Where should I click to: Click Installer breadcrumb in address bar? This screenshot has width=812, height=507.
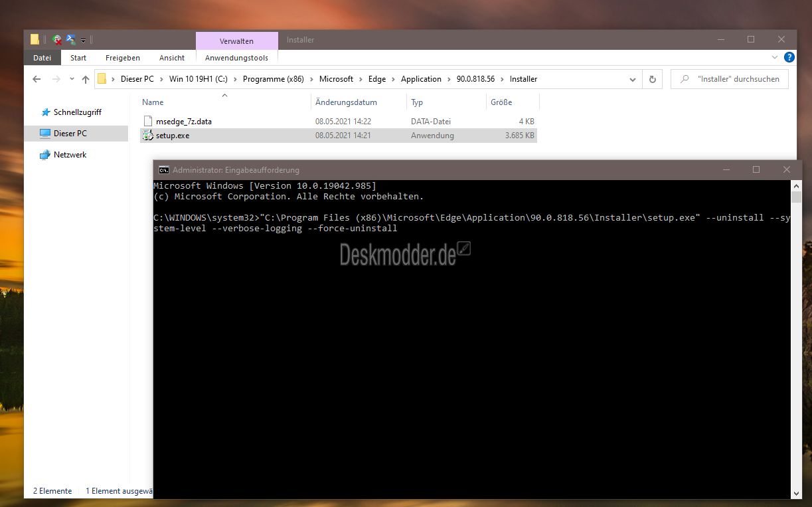[x=523, y=79]
